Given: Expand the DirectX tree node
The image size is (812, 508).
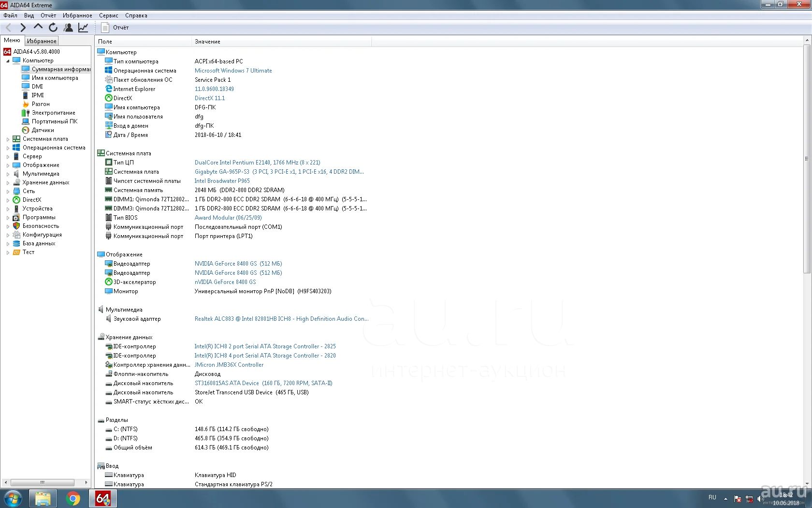Looking at the screenshot, I should tap(8, 200).
